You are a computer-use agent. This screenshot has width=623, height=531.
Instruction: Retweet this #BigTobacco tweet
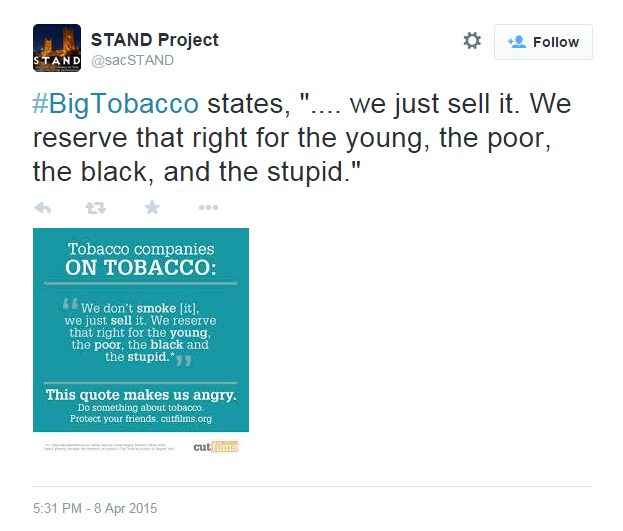[x=96, y=207]
